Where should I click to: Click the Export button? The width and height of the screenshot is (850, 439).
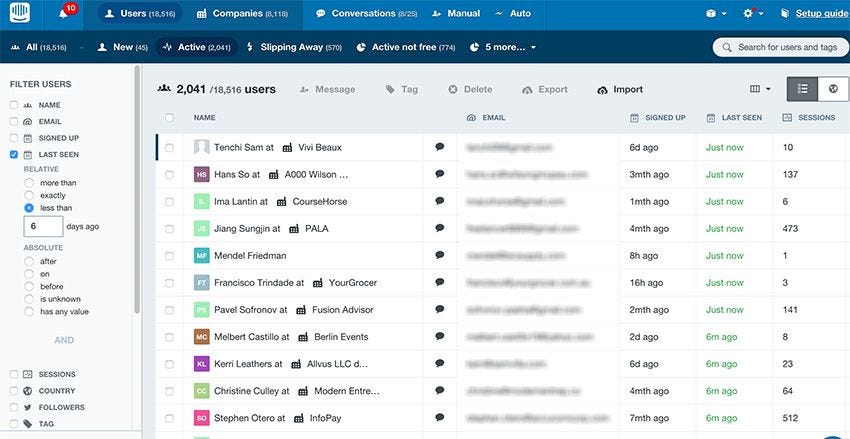click(545, 89)
